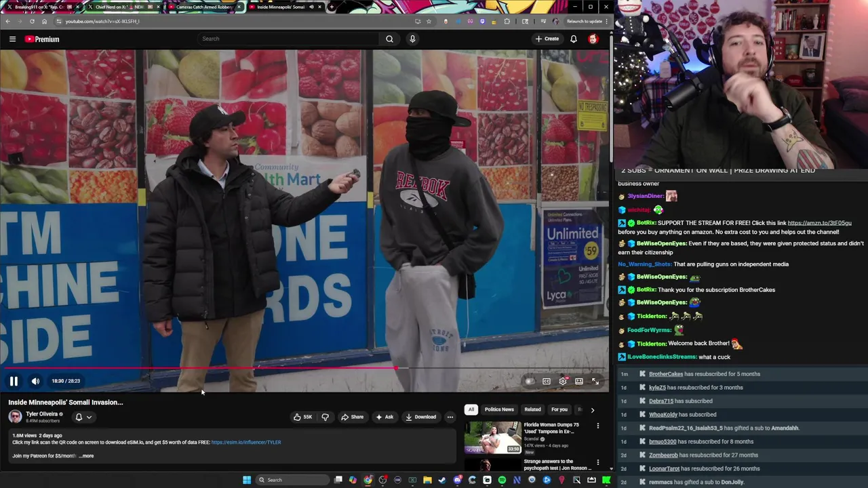Open File Explorer from the taskbar
This screenshot has height=488, width=868.
(427, 480)
